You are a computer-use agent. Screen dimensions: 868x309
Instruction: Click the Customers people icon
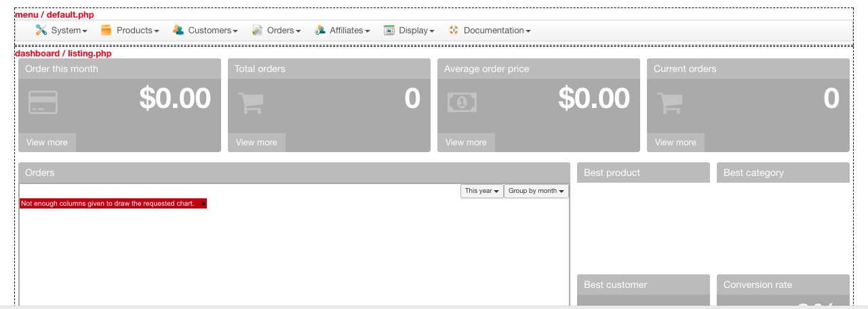(178, 30)
